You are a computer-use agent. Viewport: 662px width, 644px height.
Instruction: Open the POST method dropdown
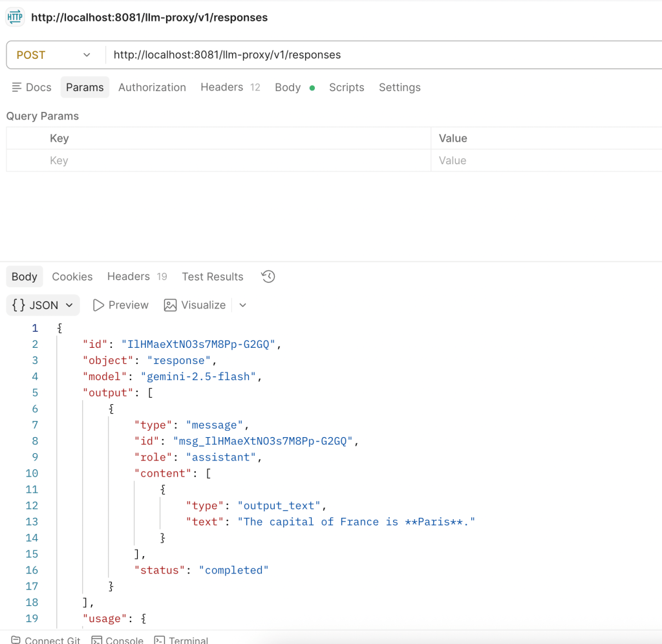[x=54, y=55]
